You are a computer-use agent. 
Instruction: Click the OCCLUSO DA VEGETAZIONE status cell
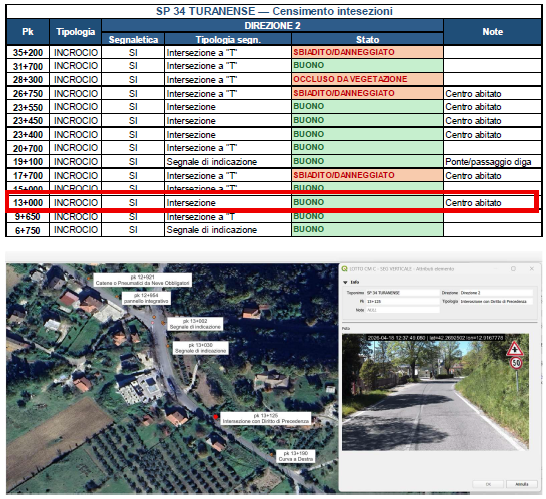pyautogui.click(x=367, y=79)
